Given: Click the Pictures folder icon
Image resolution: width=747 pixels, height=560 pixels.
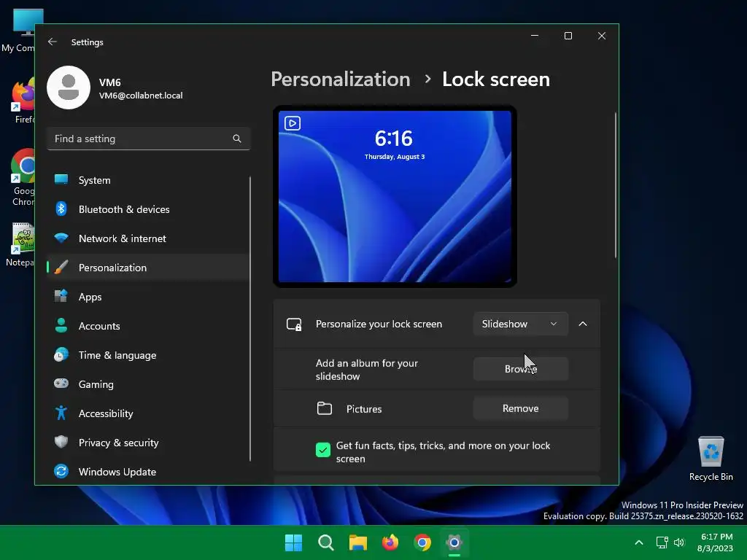Looking at the screenshot, I should coord(325,408).
